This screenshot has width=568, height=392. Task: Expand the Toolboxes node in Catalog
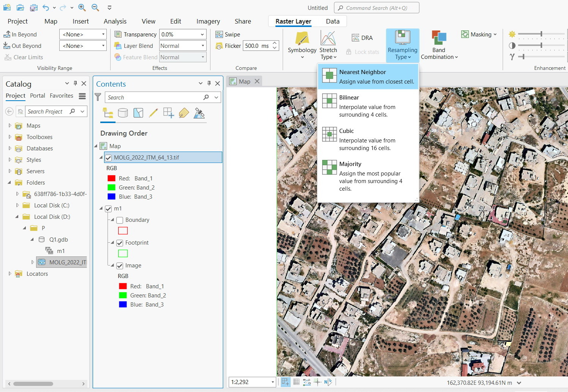(x=10, y=137)
